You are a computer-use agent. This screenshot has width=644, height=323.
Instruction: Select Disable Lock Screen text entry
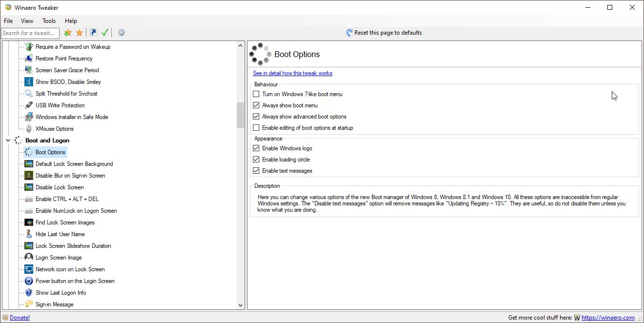pyautogui.click(x=60, y=187)
